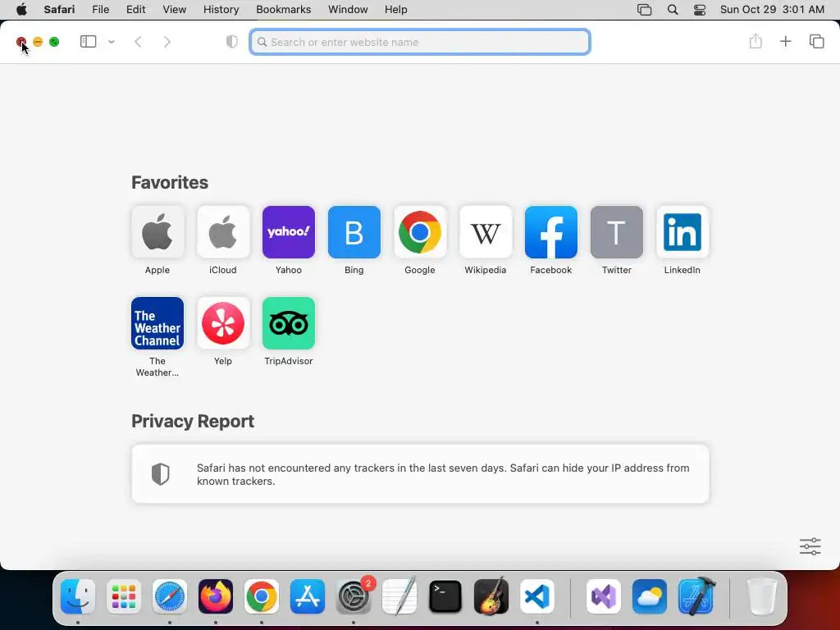Go forward to the next page

167,42
